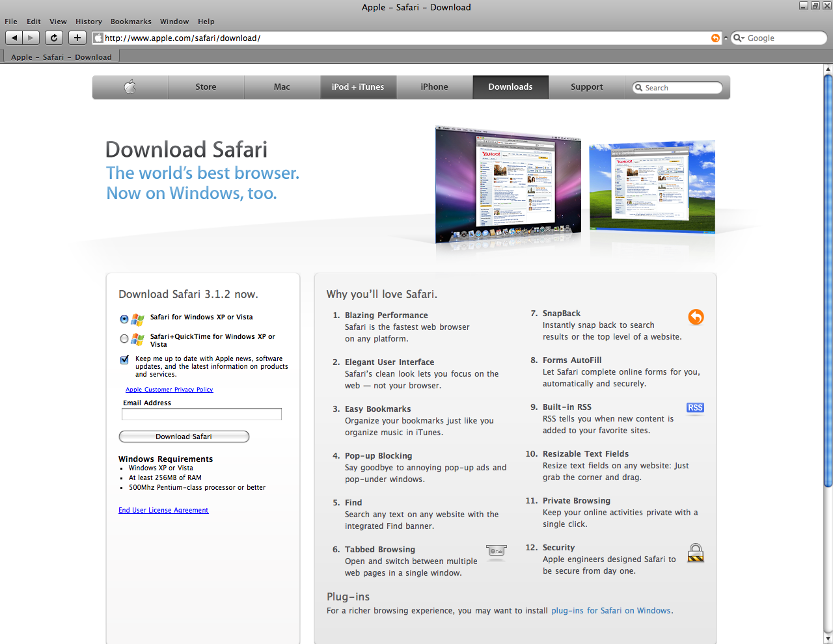Screen dimensions: 833x644
Task: Click the browser Forward arrow button
Action: click(x=31, y=38)
